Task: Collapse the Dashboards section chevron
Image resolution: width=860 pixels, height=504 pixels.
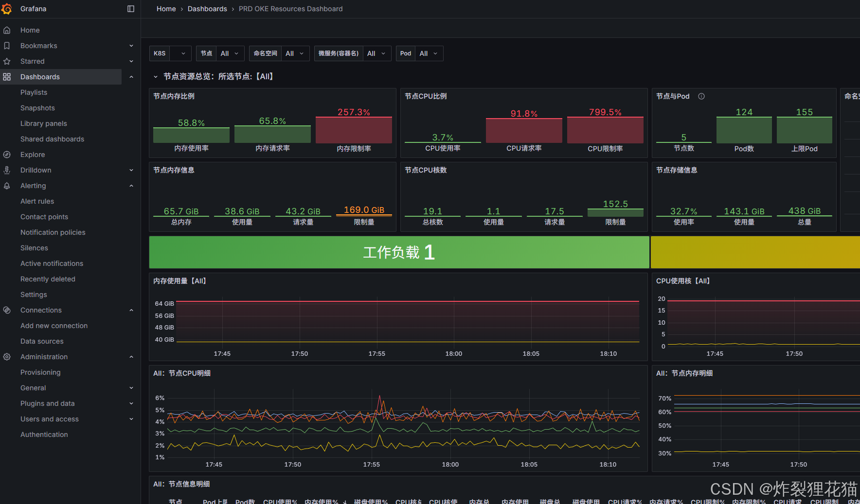Action: 131,77
